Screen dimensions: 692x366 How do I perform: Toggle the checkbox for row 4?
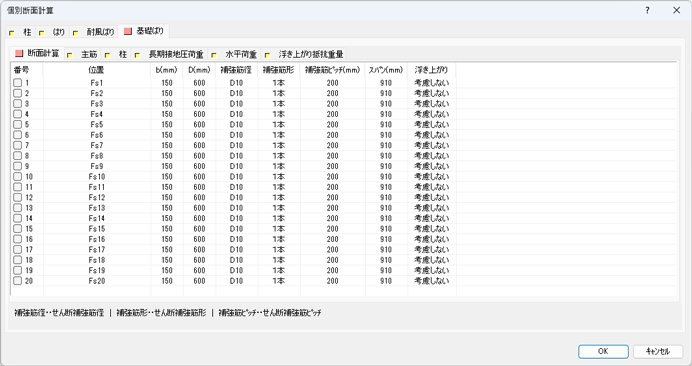click(17, 114)
